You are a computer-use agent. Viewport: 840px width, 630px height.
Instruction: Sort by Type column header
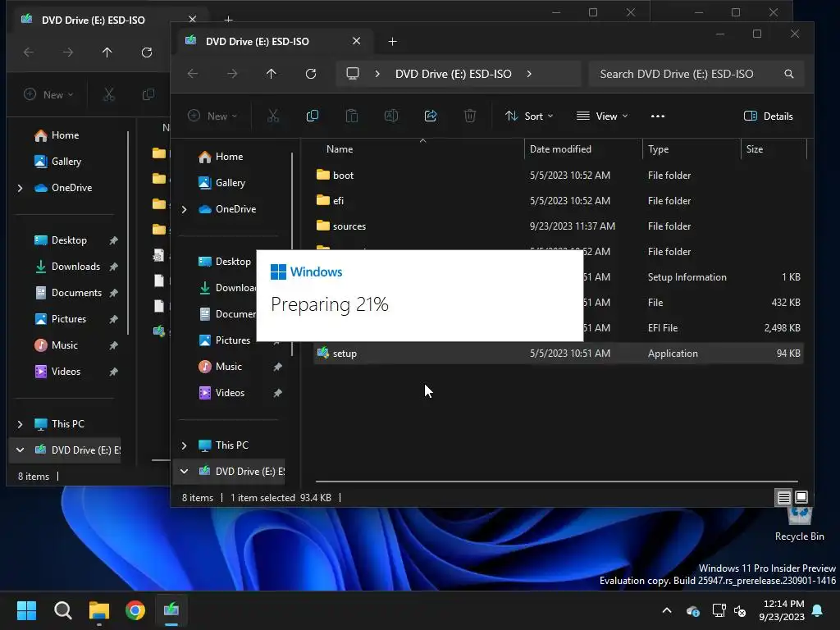click(x=658, y=149)
